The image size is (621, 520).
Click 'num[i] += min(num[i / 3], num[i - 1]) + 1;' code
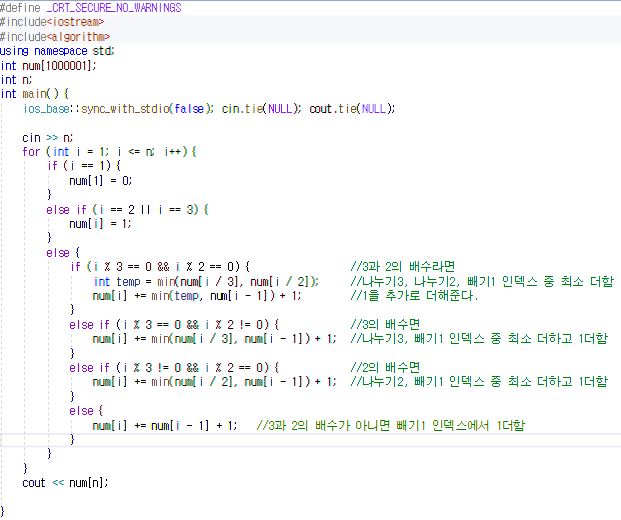click(214, 339)
